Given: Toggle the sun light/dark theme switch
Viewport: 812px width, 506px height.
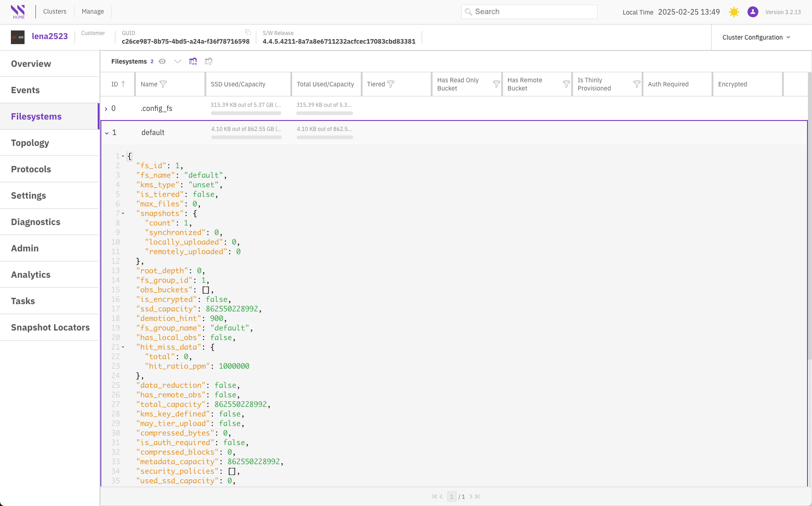Looking at the screenshot, I should coord(734,12).
